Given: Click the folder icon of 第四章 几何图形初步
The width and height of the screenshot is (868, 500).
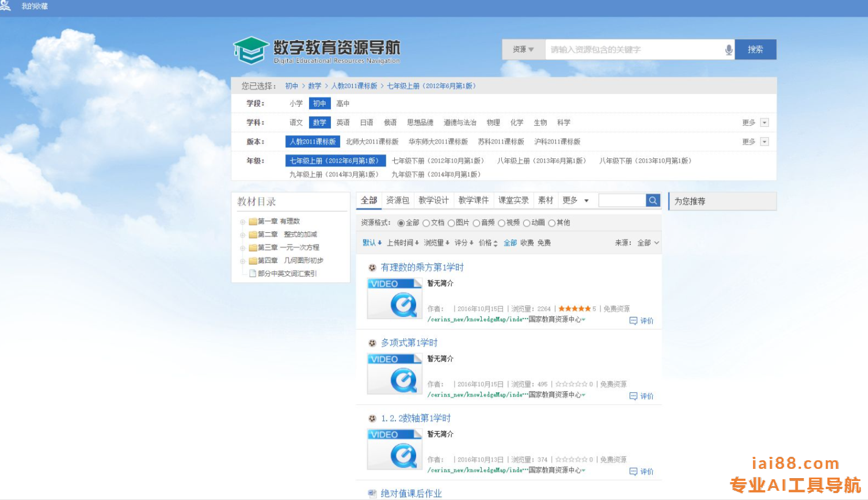Looking at the screenshot, I should (x=253, y=261).
